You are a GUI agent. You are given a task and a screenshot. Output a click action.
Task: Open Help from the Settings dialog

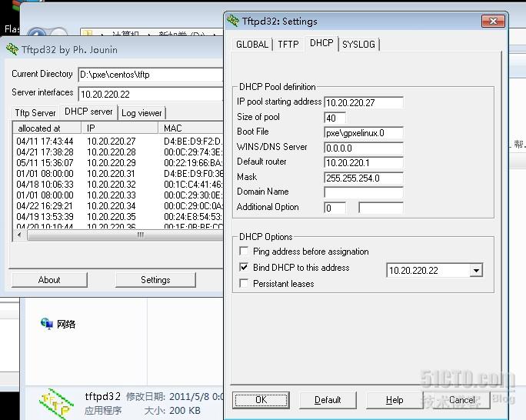point(394,400)
